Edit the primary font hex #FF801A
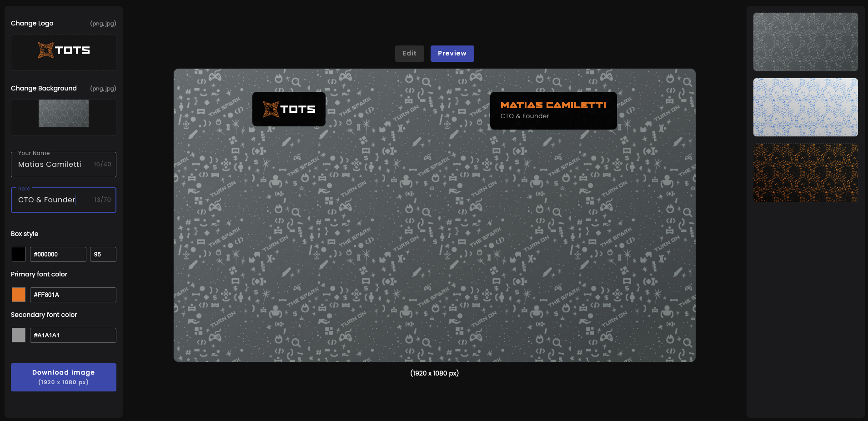The height and width of the screenshot is (421, 868). [73, 295]
